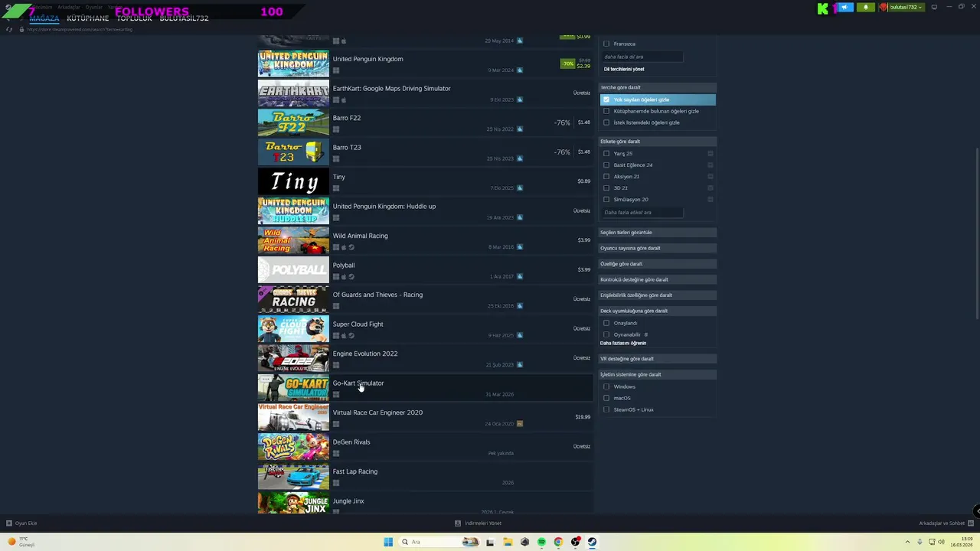This screenshot has height=551, width=980.
Task: Tick the 3D 21 tag checkbox
Action: click(606, 188)
